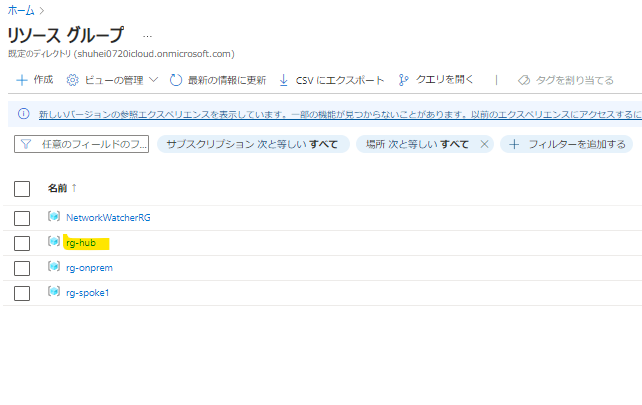642x405 pixels.
Task: Click the NetworkWatcherRG resource group icon
Action: [54, 216]
